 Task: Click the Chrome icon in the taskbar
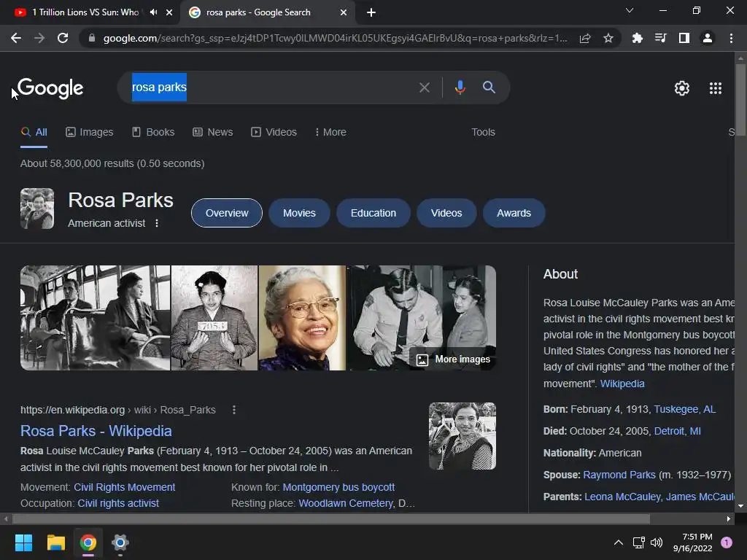pos(88,542)
